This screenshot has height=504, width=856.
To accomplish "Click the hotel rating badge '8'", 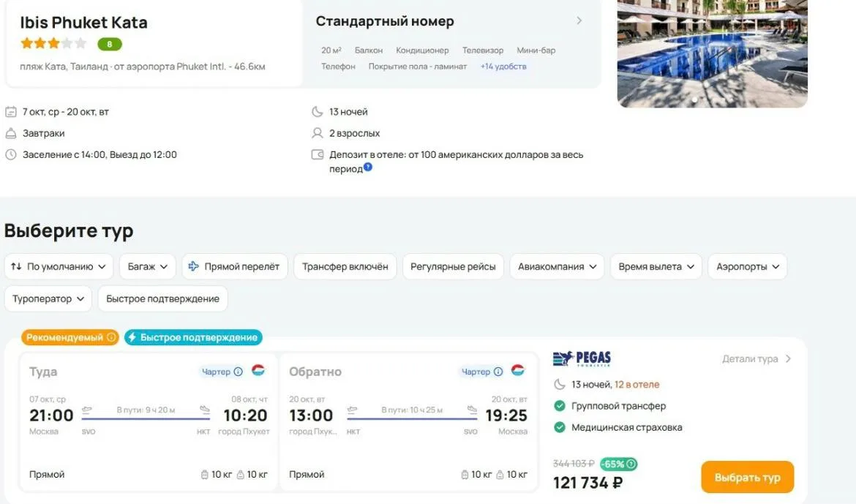I will (x=110, y=44).
